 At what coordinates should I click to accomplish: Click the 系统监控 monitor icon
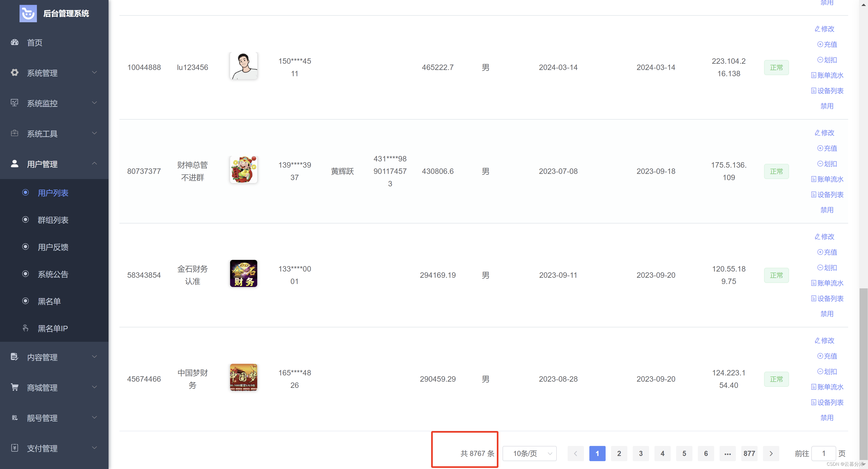pyautogui.click(x=14, y=103)
